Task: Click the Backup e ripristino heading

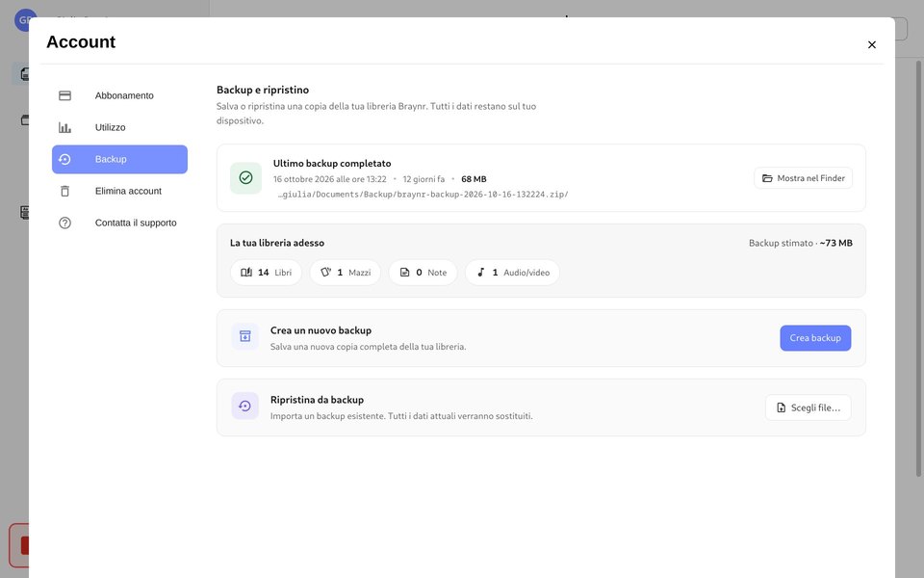Action: pyautogui.click(x=263, y=90)
